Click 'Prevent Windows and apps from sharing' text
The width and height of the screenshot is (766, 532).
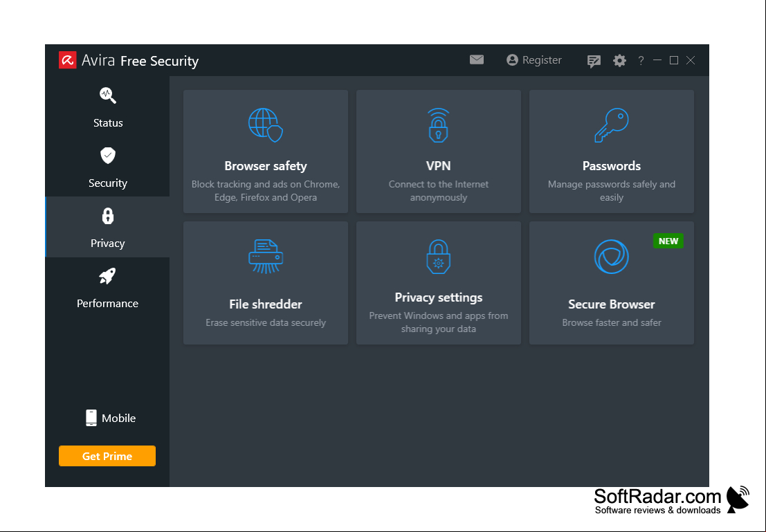coord(438,322)
